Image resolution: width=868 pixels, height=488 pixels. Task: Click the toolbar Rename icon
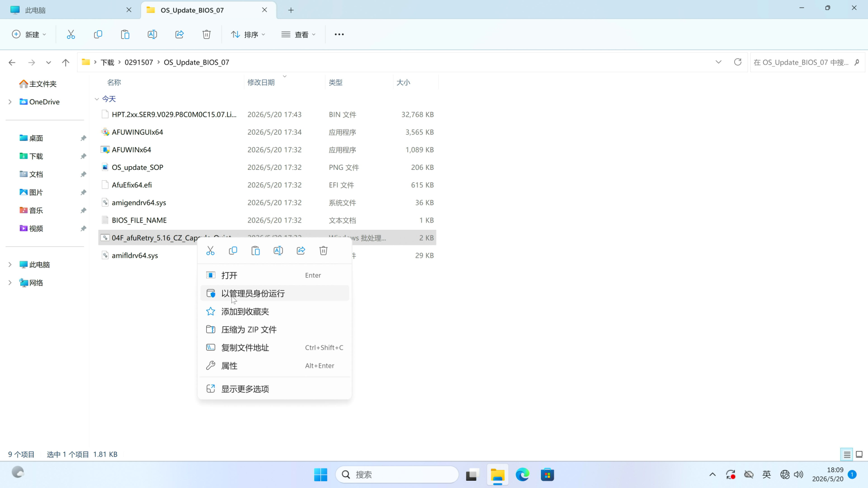click(x=152, y=35)
